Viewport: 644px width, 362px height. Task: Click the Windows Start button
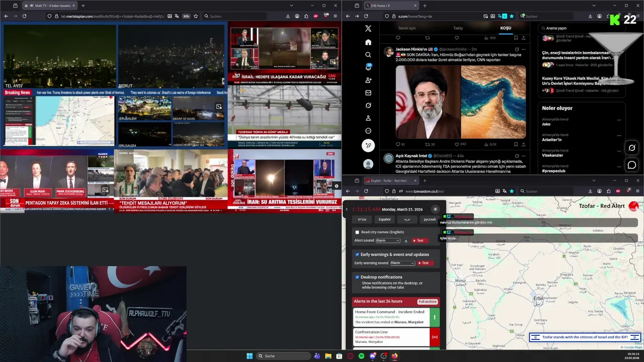click(250, 356)
